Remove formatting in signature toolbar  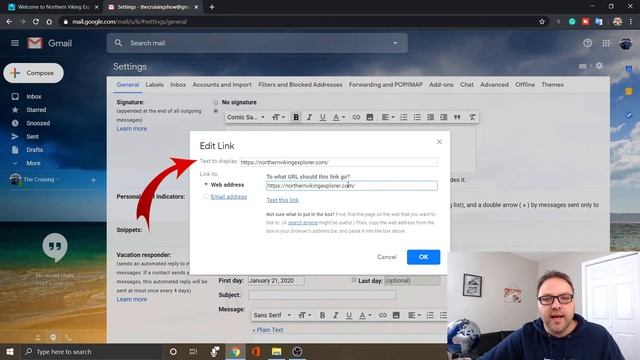pos(472,117)
